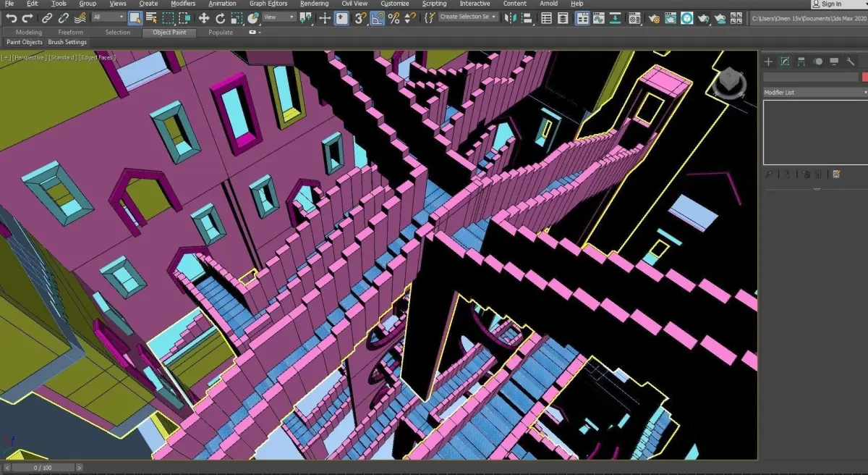This screenshot has width=868, height=475.
Task: Toggle the Percent Snap button
Action: 393,18
